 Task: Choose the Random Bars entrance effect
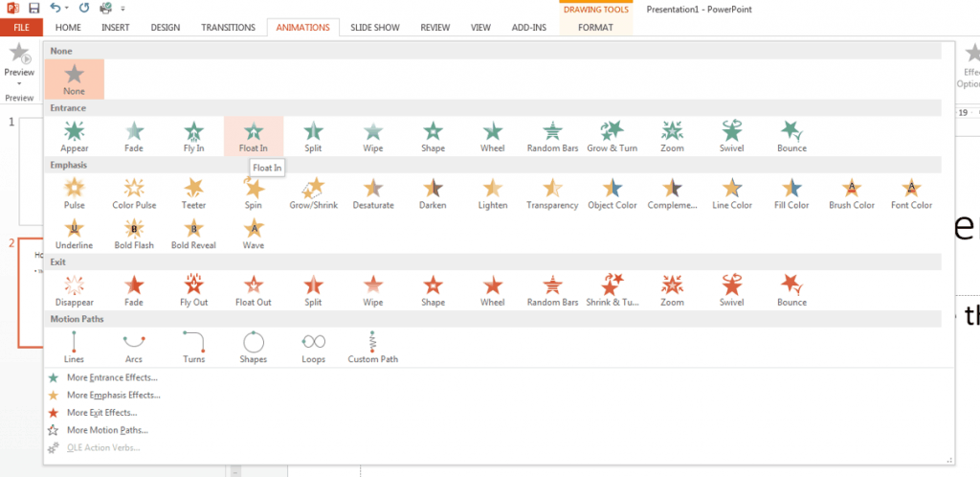click(552, 136)
